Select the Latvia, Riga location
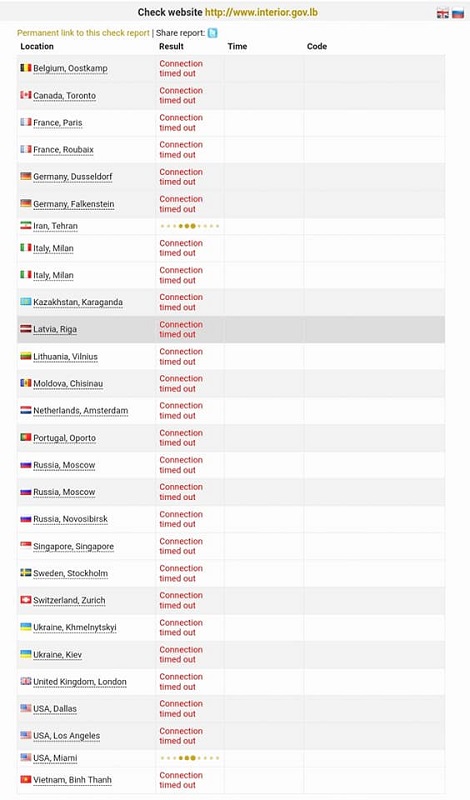The width and height of the screenshot is (470, 800). [x=55, y=329]
